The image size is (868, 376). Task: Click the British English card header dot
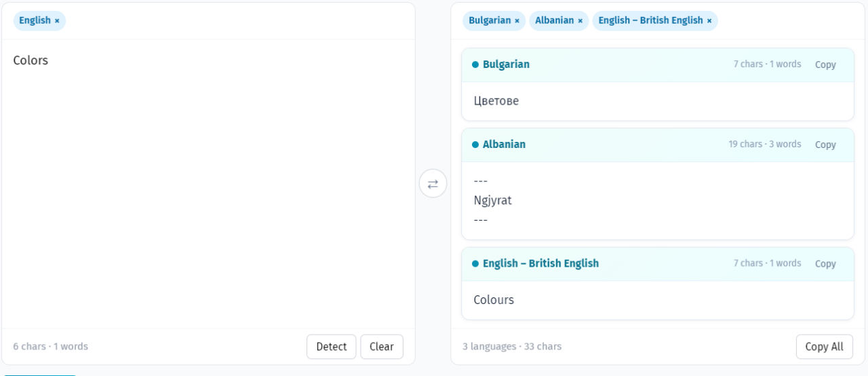coord(475,264)
